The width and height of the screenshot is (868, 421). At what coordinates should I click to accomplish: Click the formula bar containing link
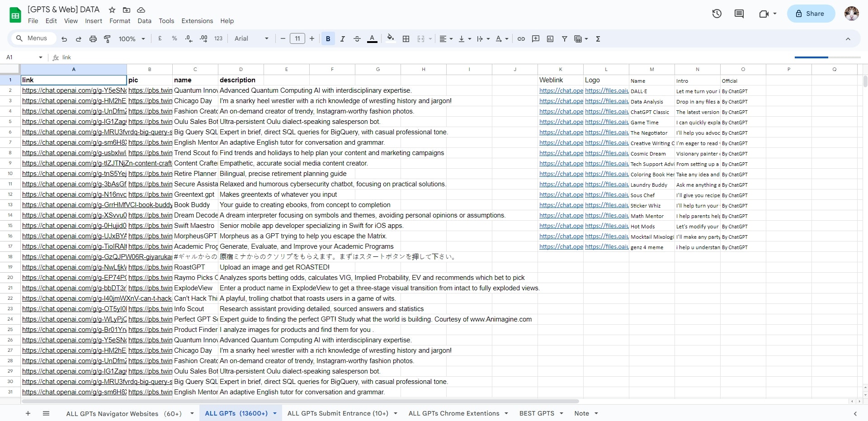(x=425, y=57)
